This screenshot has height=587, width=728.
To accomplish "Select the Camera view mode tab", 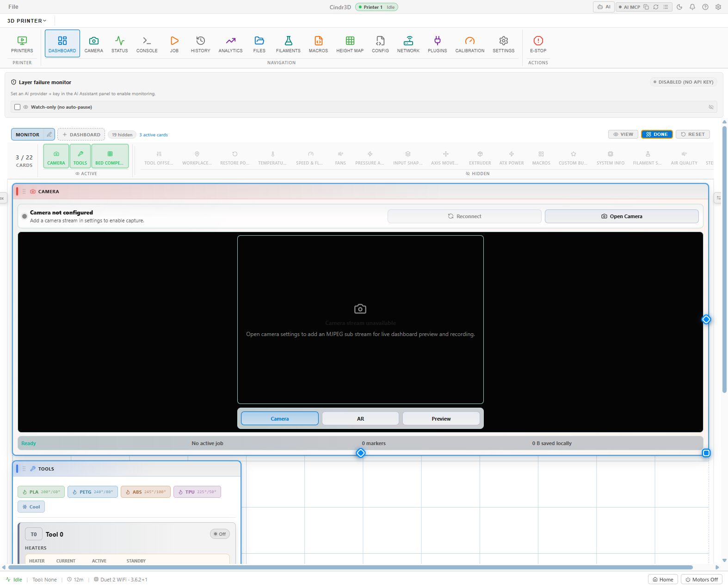I will point(280,418).
